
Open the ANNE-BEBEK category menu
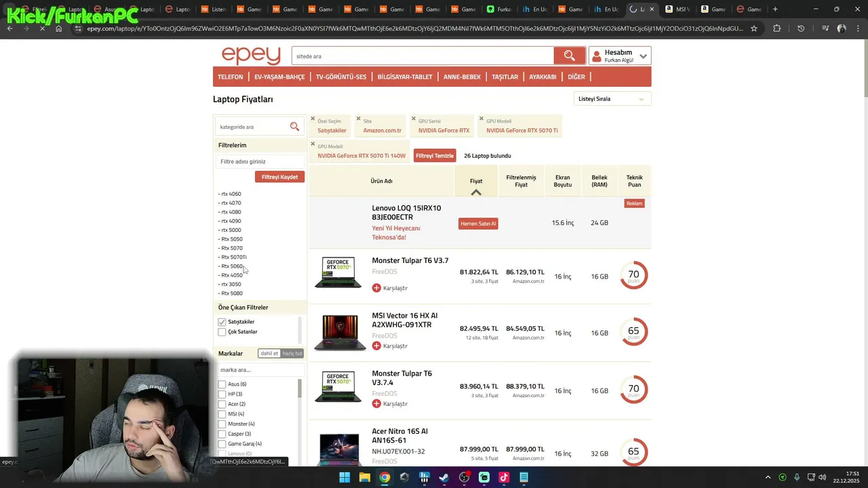[462, 77]
